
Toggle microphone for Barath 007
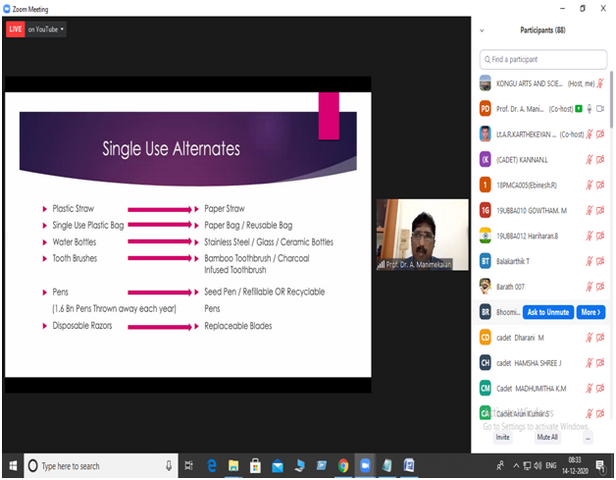click(x=587, y=287)
